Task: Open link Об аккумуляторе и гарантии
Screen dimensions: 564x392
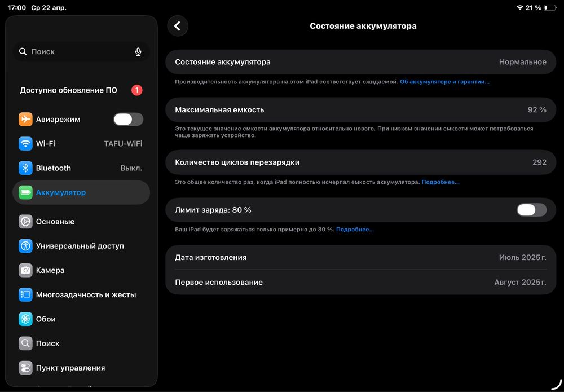Action: pyautogui.click(x=444, y=82)
